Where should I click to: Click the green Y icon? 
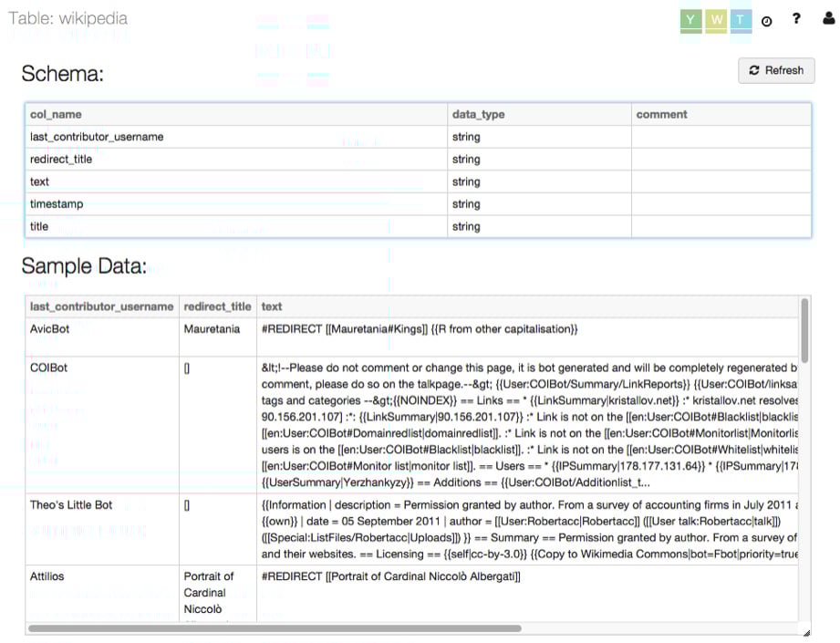click(690, 20)
